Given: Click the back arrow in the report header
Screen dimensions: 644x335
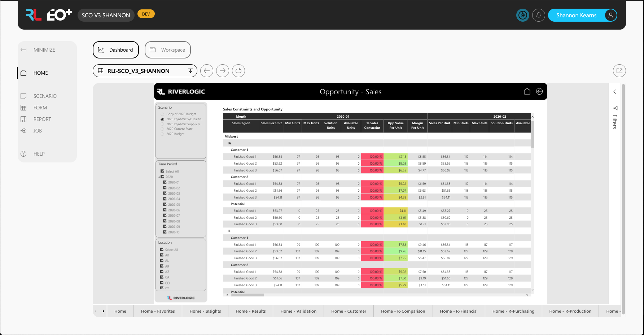Looking at the screenshot, I should tap(539, 91).
